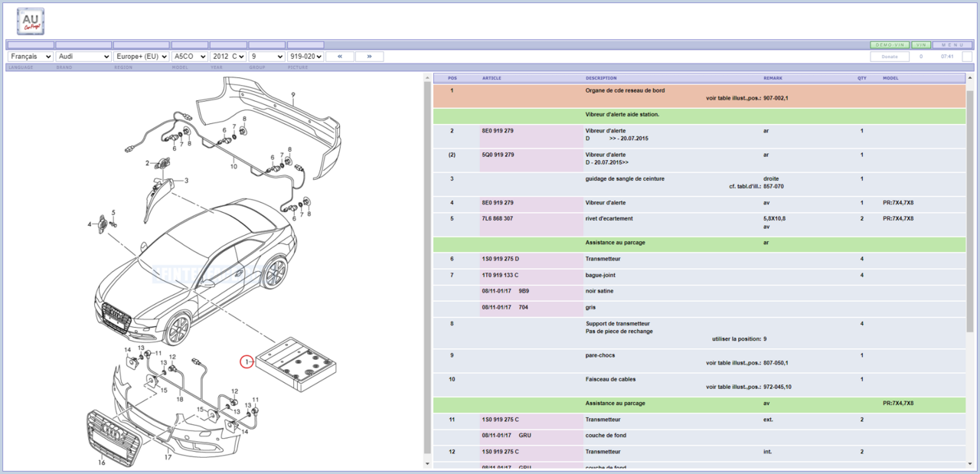Click front bumper callout number 17

[168, 458]
